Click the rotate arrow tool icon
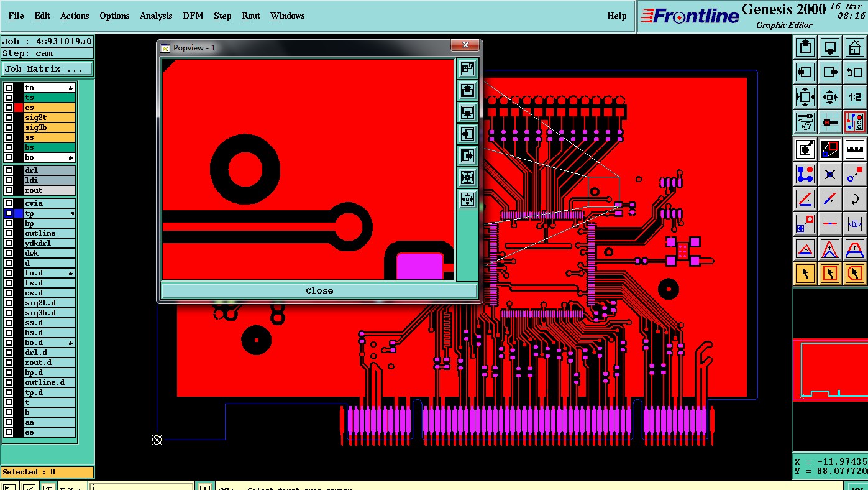The width and height of the screenshot is (868, 490). [x=855, y=199]
